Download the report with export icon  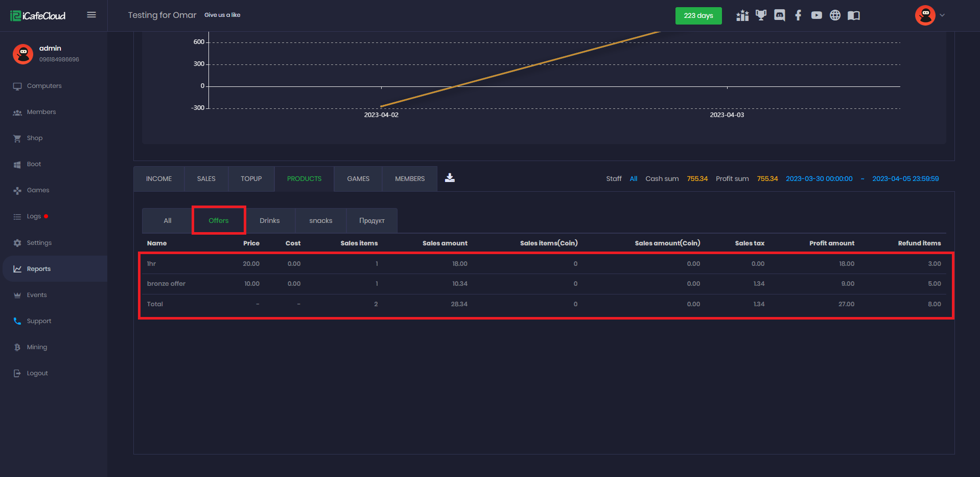click(450, 178)
